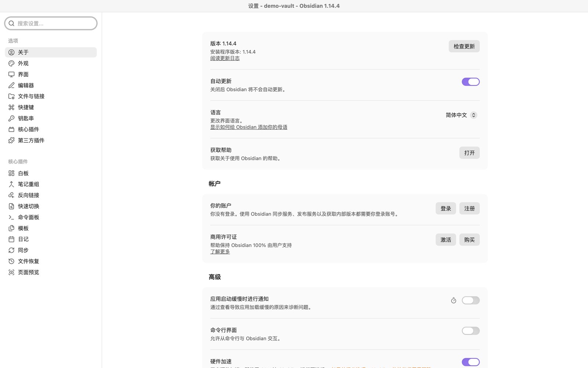Enable the 命令行界面 toggle
Screen dimensions: 588x368
tap(471, 331)
